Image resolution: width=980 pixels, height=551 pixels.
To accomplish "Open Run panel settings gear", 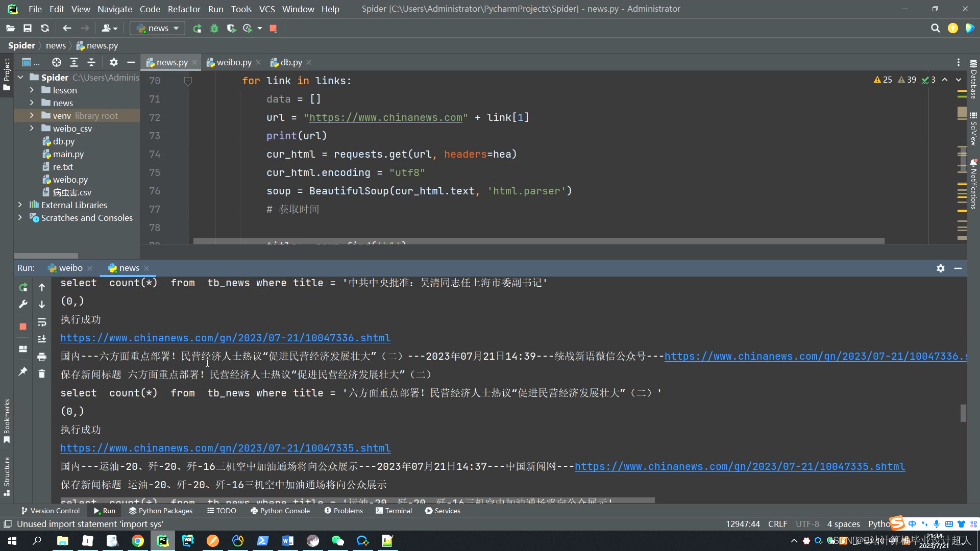I will [941, 268].
